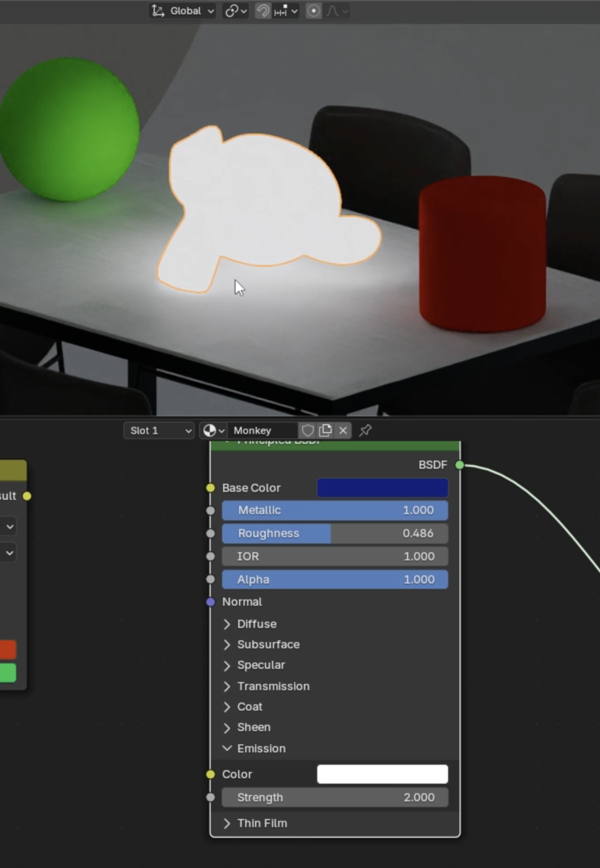Click the Emission Color yellow socket
The image size is (600, 868).
tap(210, 774)
